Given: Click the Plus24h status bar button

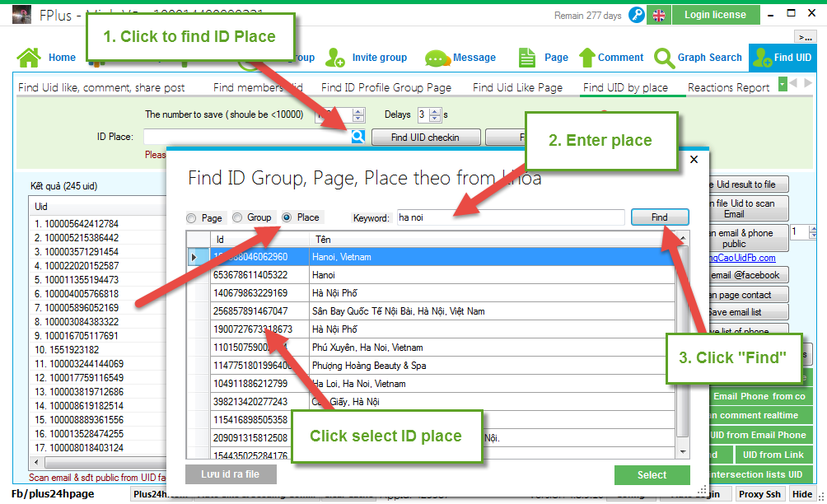Looking at the screenshot, I should point(161,494).
